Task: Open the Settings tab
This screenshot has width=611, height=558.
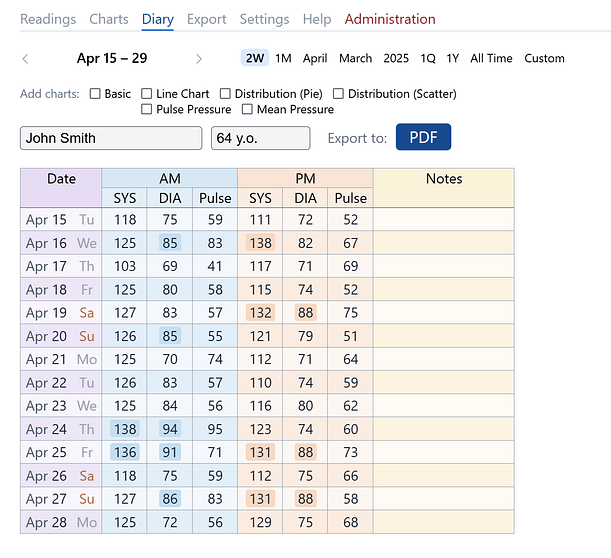Action: coord(264,19)
